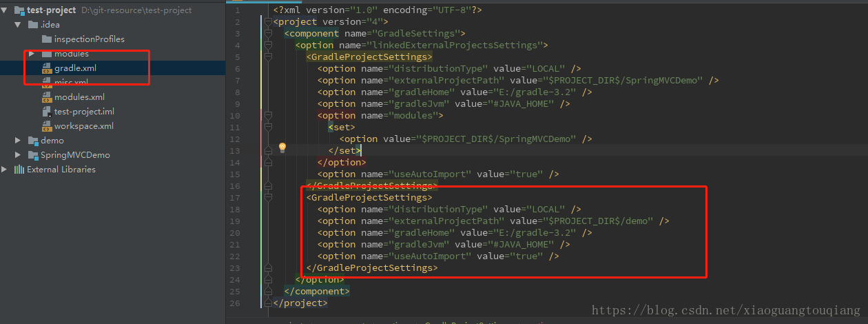Click line number 12 in gutter
Image resolution: width=868 pixels, height=324 pixels.
pyautogui.click(x=236, y=139)
